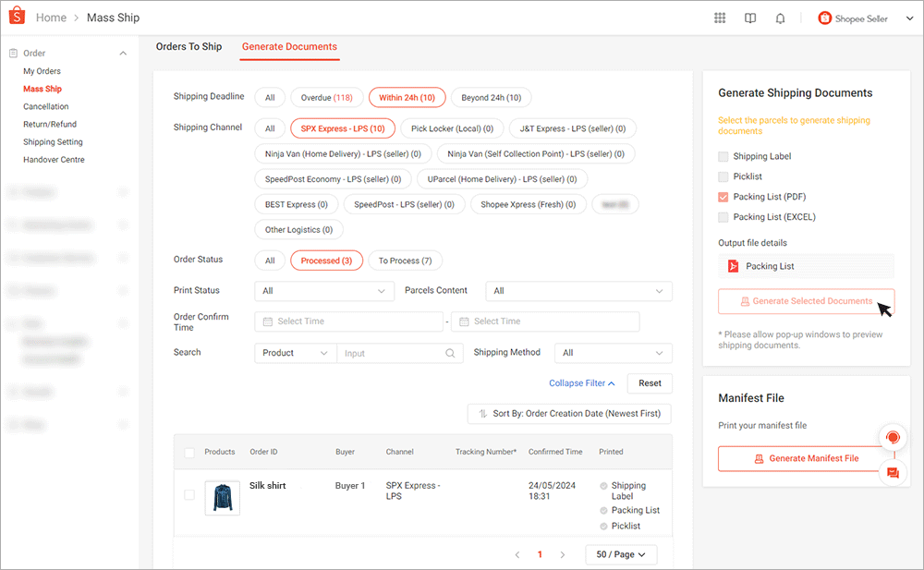This screenshot has height=570, width=924.
Task: Select the Silk shirt order checkbox
Action: click(x=189, y=494)
